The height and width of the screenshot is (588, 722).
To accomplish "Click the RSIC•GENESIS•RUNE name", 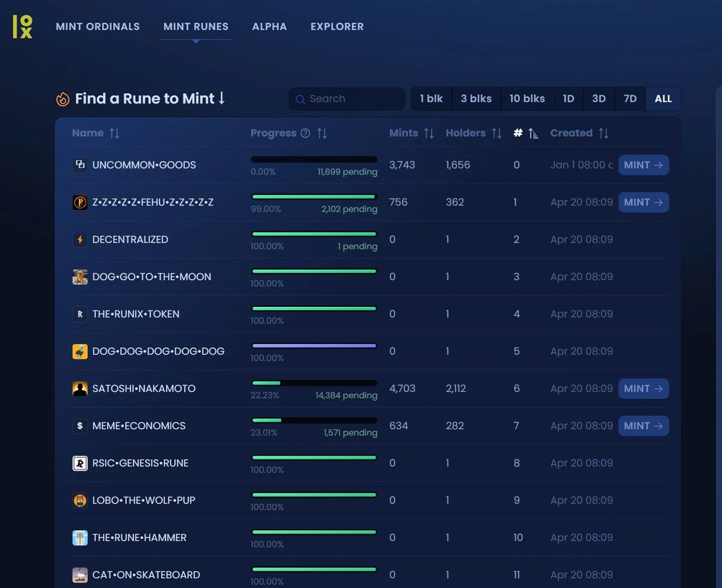I will tap(140, 463).
